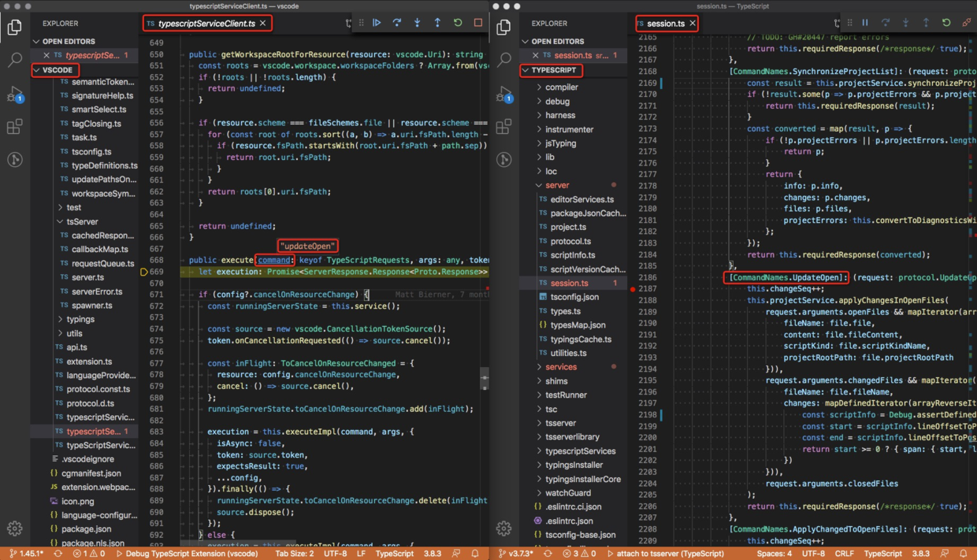Open Run and Debug view in vscode window

pyautogui.click(x=15, y=95)
